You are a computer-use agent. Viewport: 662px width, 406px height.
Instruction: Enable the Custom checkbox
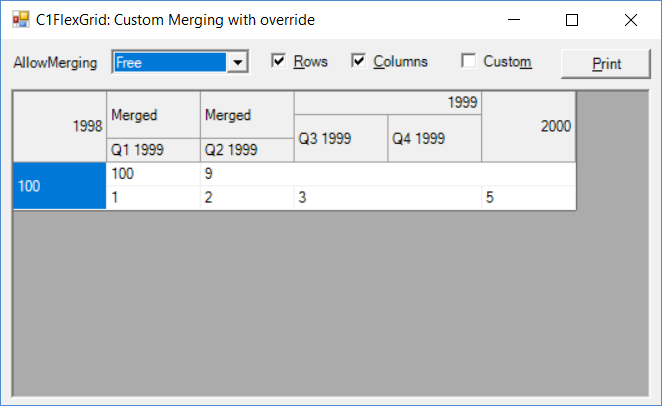click(x=468, y=62)
